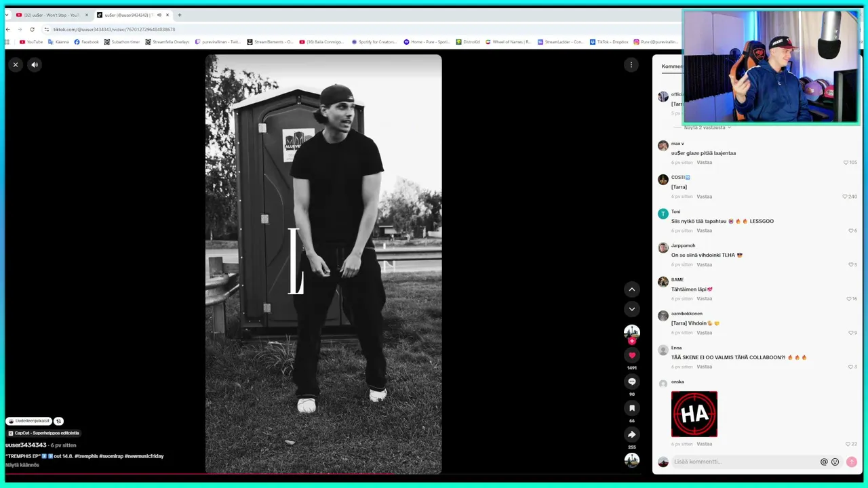Open aarnikokkonen's profile avatar

coord(663,316)
